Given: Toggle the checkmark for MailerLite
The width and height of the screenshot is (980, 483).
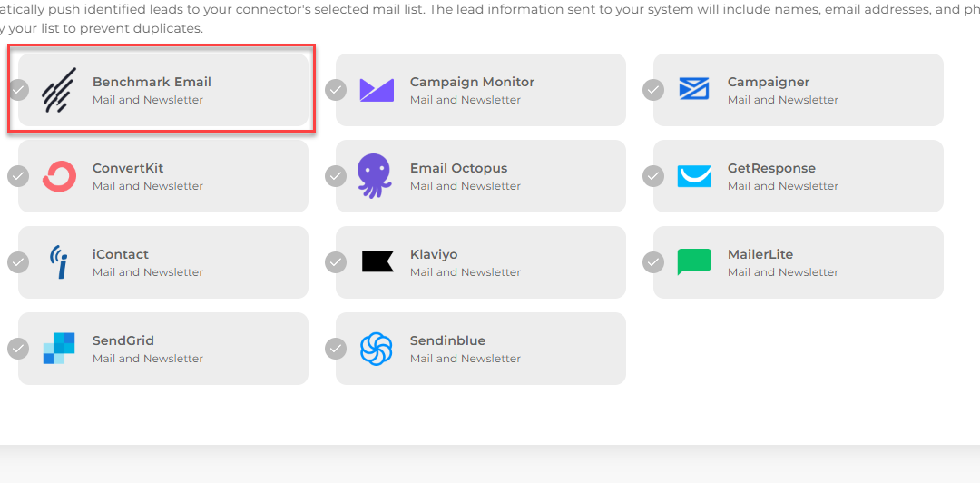Looking at the screenshot, I should [653, 262].
